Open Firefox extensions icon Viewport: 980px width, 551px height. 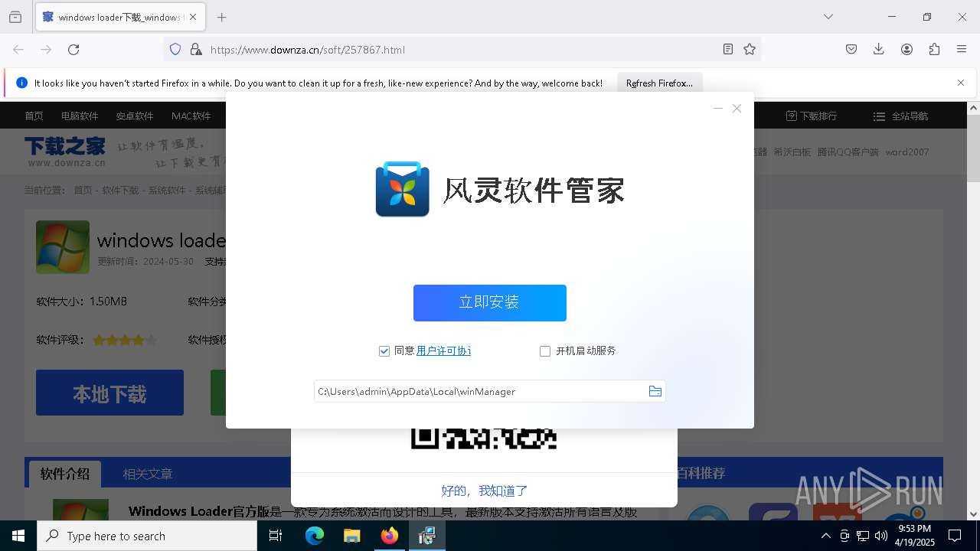934,49
